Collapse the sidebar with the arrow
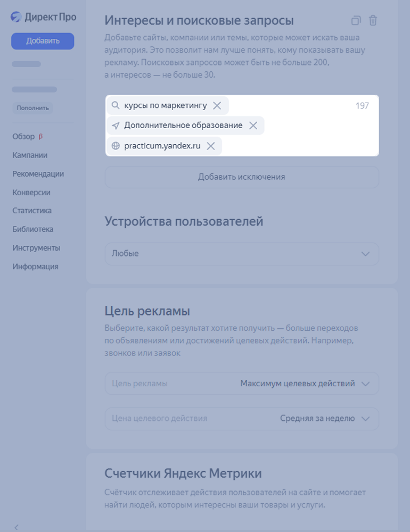The height and width of the screenshot is (532, 410). [17, 527]
